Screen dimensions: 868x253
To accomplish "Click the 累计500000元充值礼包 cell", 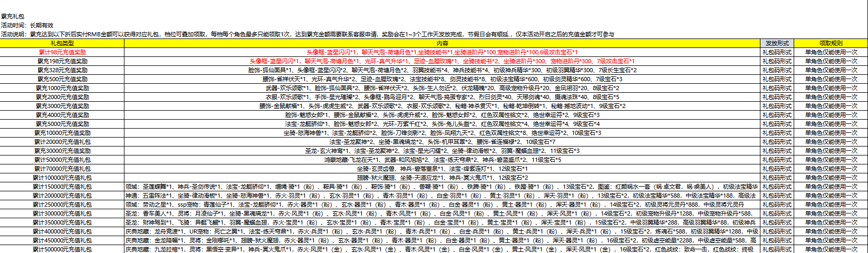I will click(62, 249).
